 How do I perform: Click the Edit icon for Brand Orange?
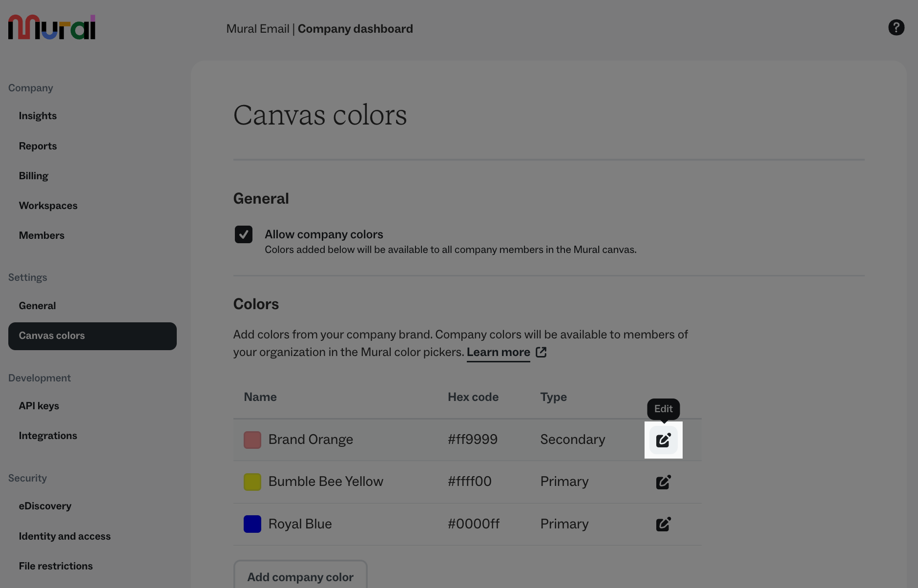(663, 440)
